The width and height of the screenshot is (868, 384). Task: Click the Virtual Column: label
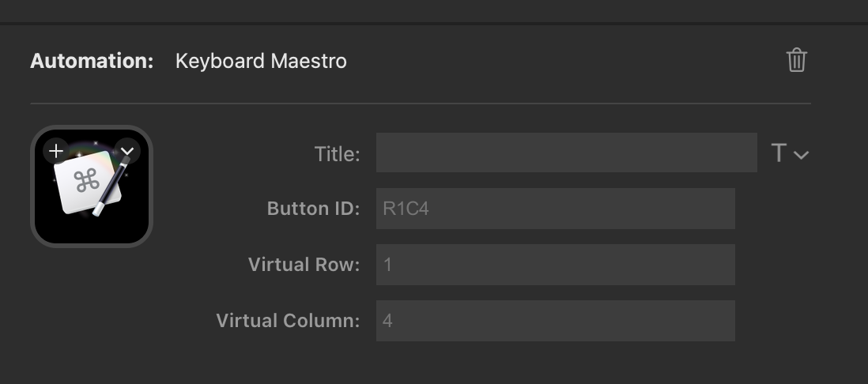288,320
